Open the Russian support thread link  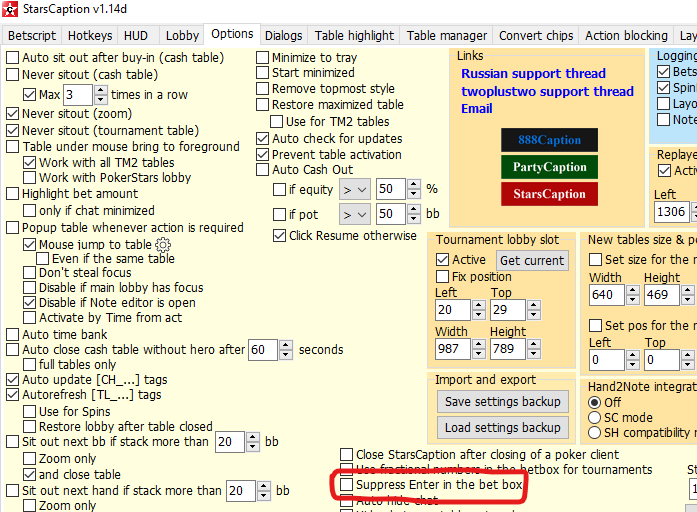(x=533, y=73)
